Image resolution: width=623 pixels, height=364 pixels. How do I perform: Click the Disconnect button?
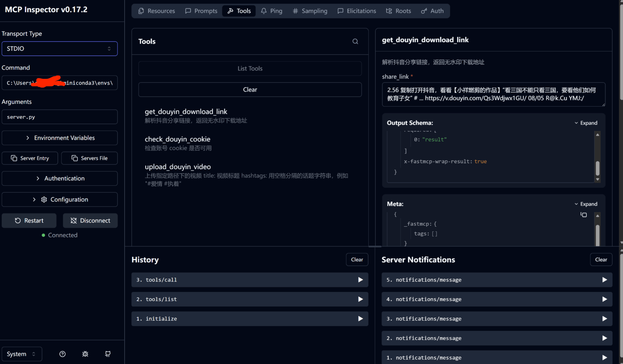90,221
